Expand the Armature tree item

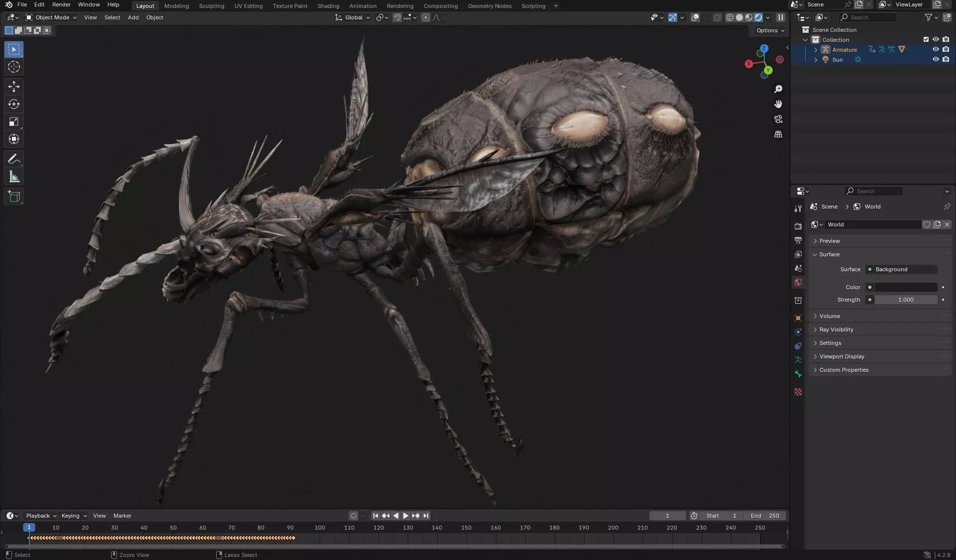click(815, 49)
